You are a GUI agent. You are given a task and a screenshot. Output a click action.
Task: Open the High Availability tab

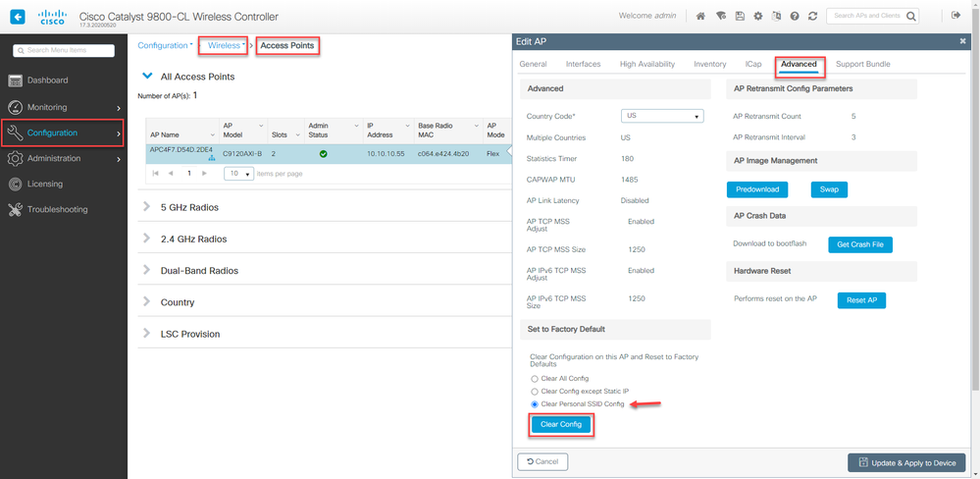[x=646, y=64]
